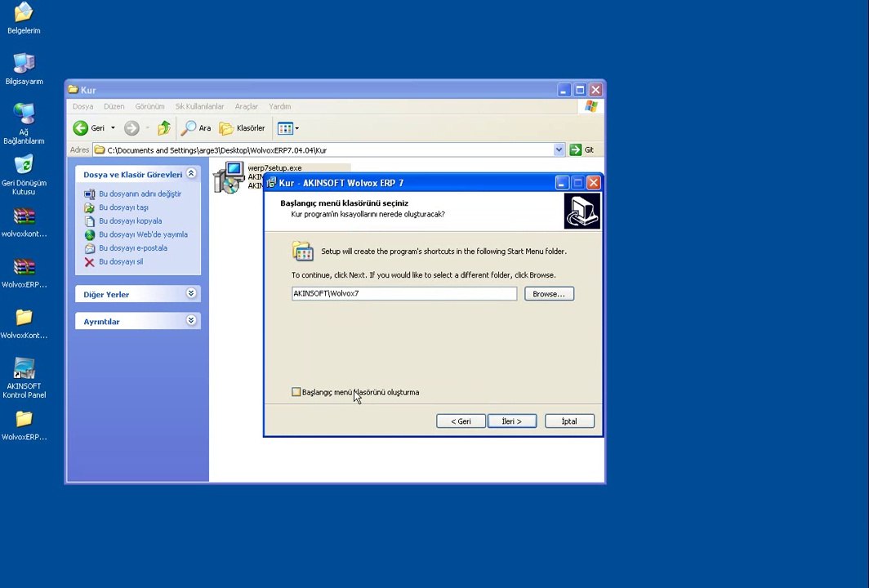Click Bu dosyayı e-postala task
Viewport: 869px width, 588px height.
click(x=133, y=247)
